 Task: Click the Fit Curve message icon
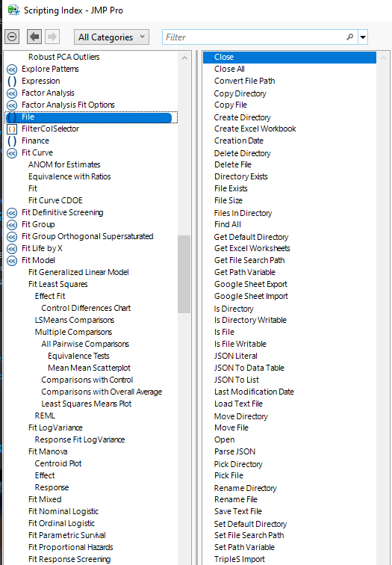click(x=12, y=153)
